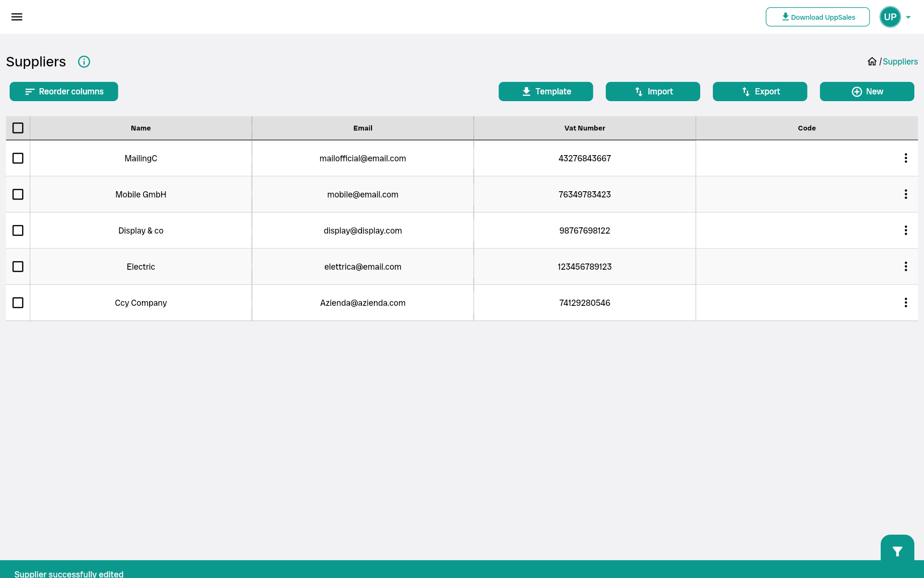Click the UP profile avatar
924x578 pixels.
point(890,17)
